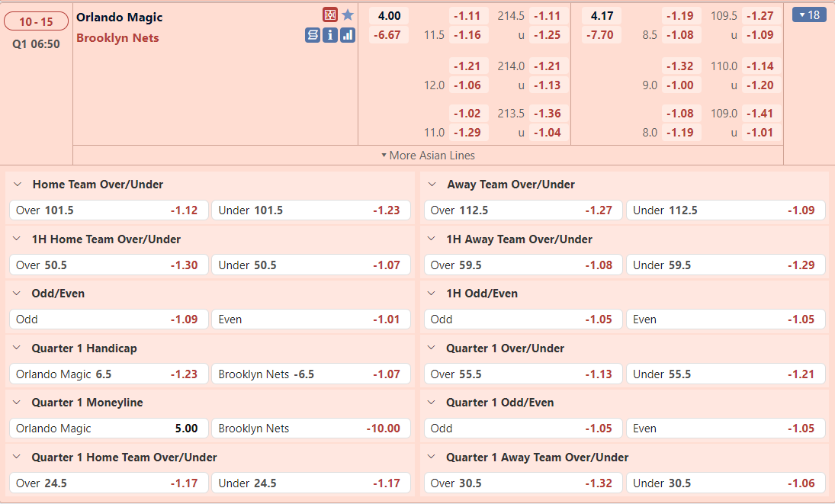Select Over 55.5 Quarter 1 total
Viewport: 835px width, 504px height.
[523, 374]
